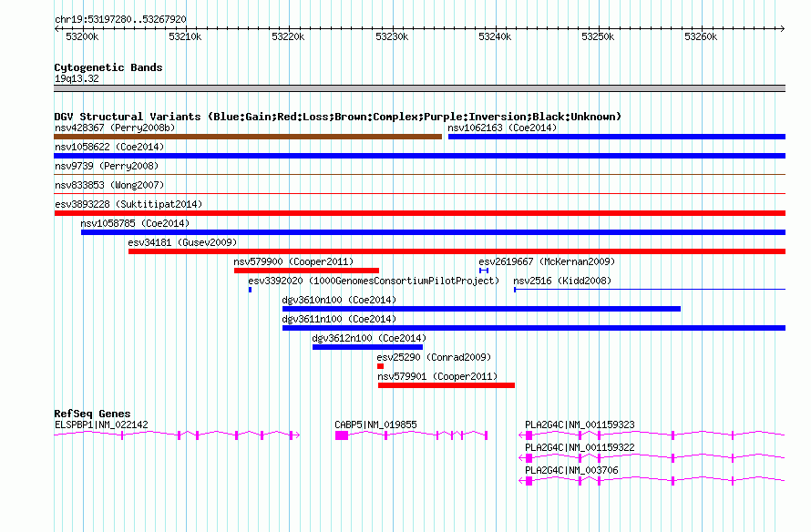The width and height of the screenshot is (811, 532).
Task: Open nsv2516 (Kidd2008) variant label
Action: pyautogui.click(x=562, y=281)
